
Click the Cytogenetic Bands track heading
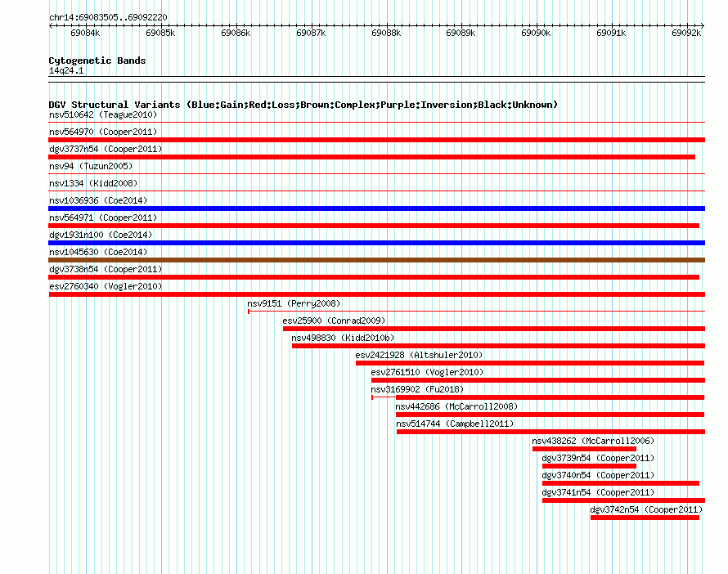(97, 61)
